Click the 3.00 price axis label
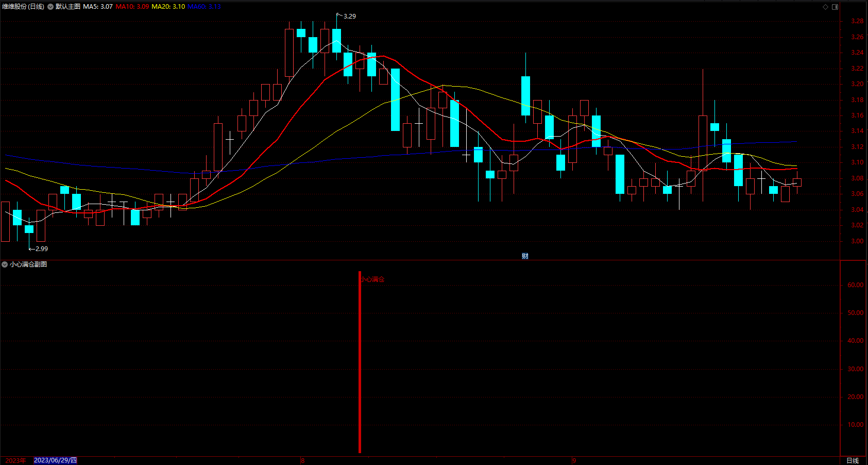The width and height of the screenshot is (868, 465). pyautogui.click(x=857, y=241)
